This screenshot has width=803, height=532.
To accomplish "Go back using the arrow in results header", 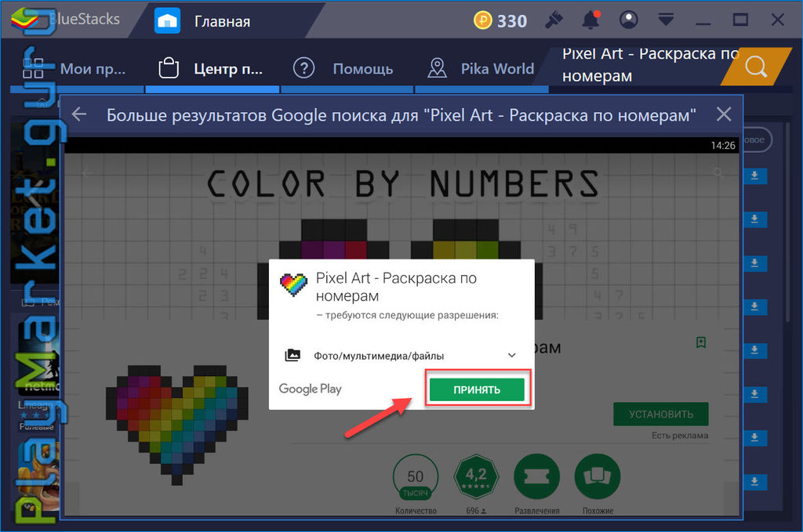I will point(79,114).
